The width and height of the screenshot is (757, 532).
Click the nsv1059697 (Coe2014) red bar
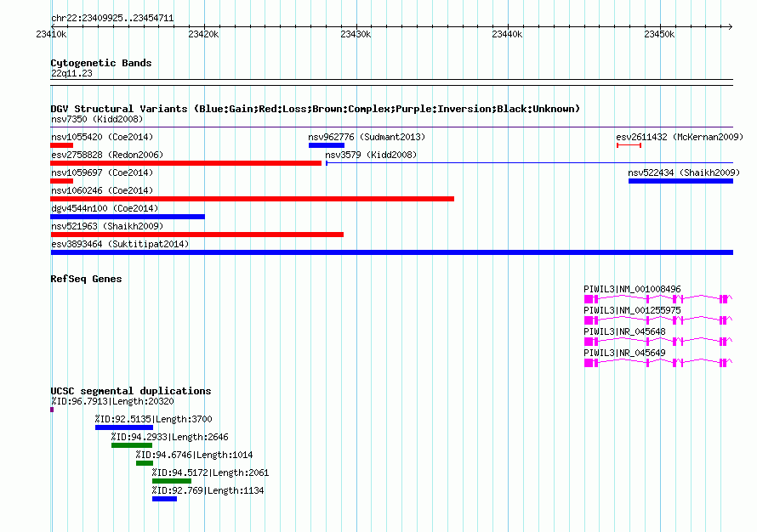(x=62, y=181)
